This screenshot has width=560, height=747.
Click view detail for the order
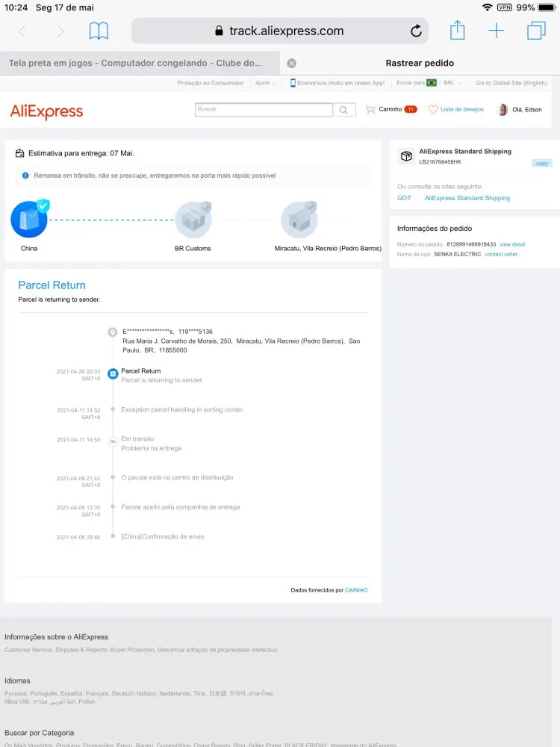tap(512, 244)
